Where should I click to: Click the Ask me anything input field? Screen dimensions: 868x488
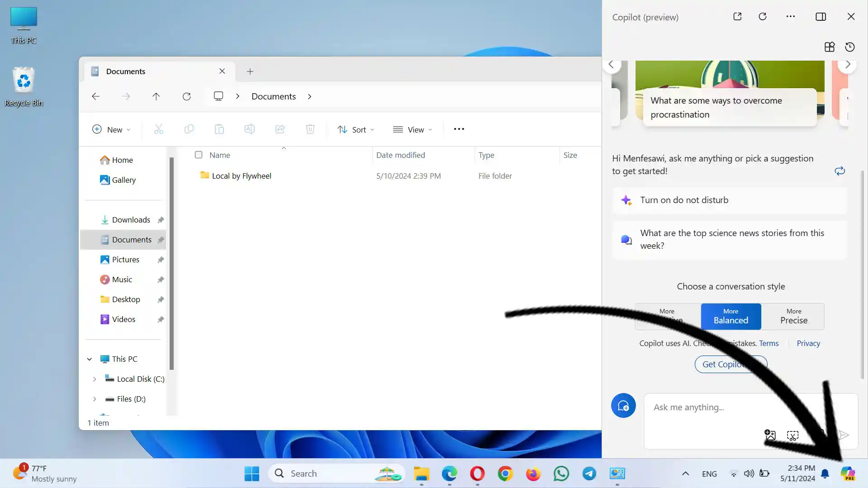click(742, 407)
